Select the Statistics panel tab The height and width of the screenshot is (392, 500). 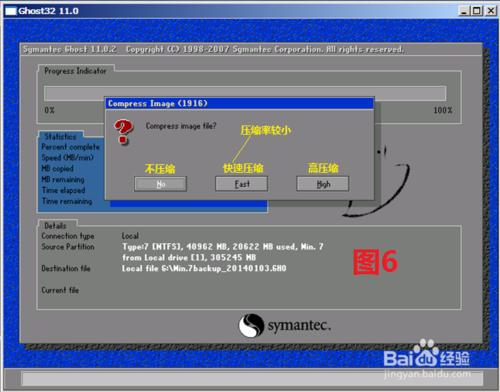click(x=60, y=136)
